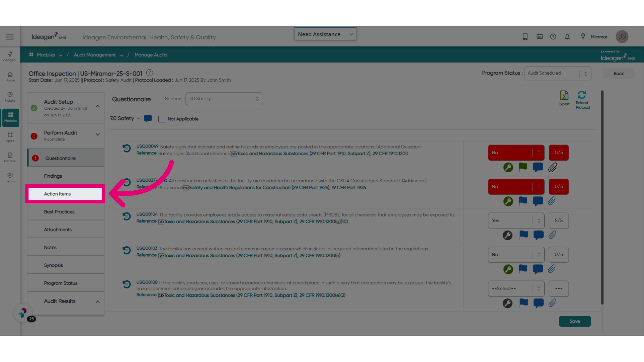Open the Modules breadcrumb menu
Viewport: 644px width, 362px height.
46,55
